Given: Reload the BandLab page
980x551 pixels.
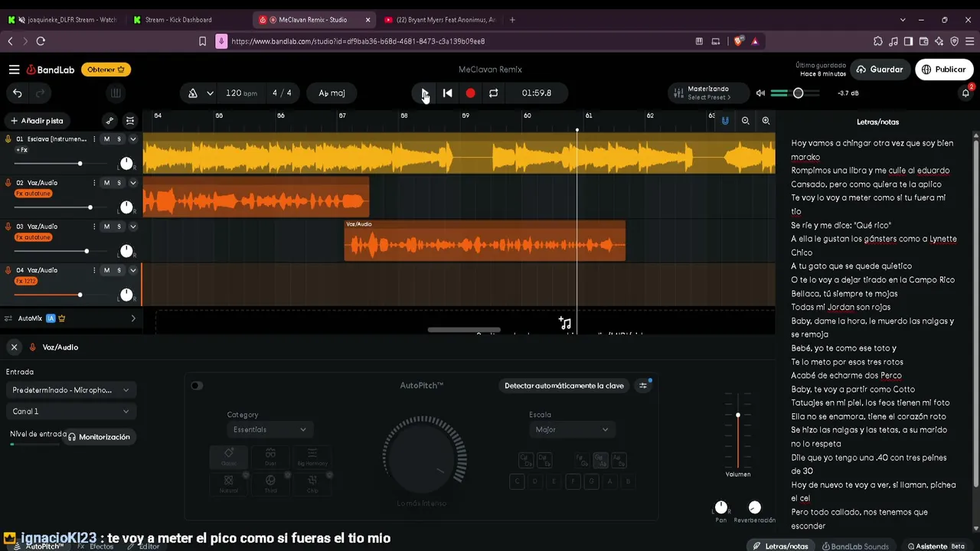Looking at the screenshot, I should point(41,41).
